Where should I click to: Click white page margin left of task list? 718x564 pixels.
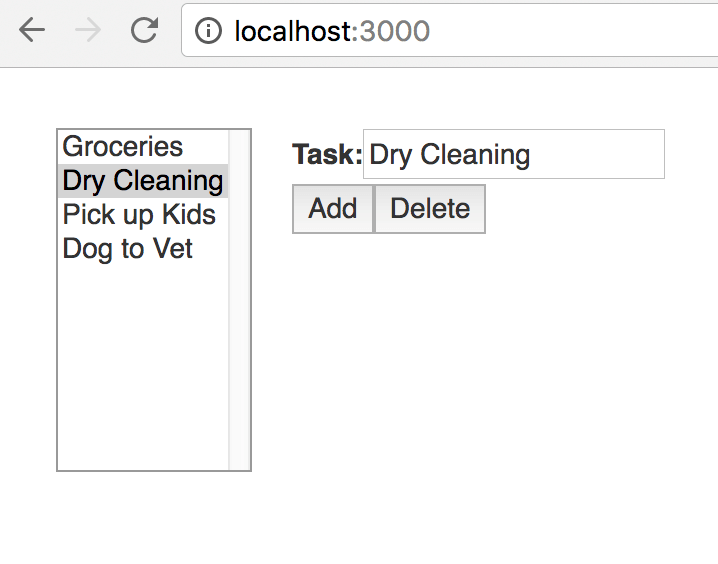pos(28,300)
